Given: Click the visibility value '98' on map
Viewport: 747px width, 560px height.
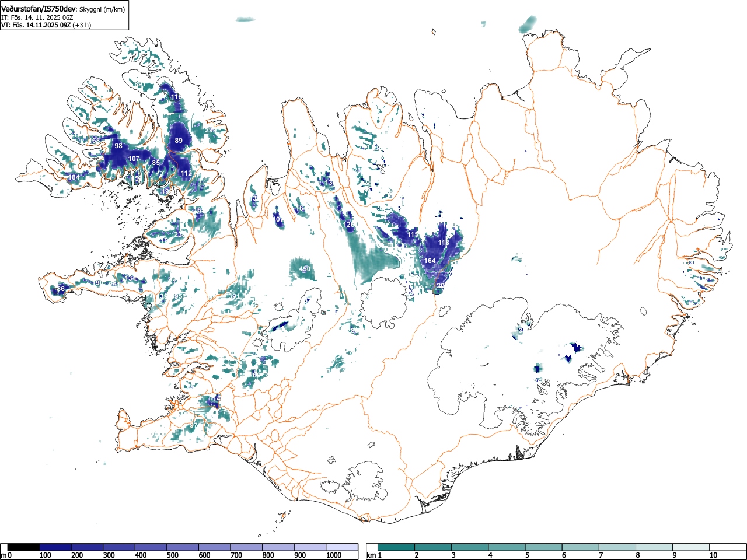Looking at the screenshot, I should tap(118, 146).
